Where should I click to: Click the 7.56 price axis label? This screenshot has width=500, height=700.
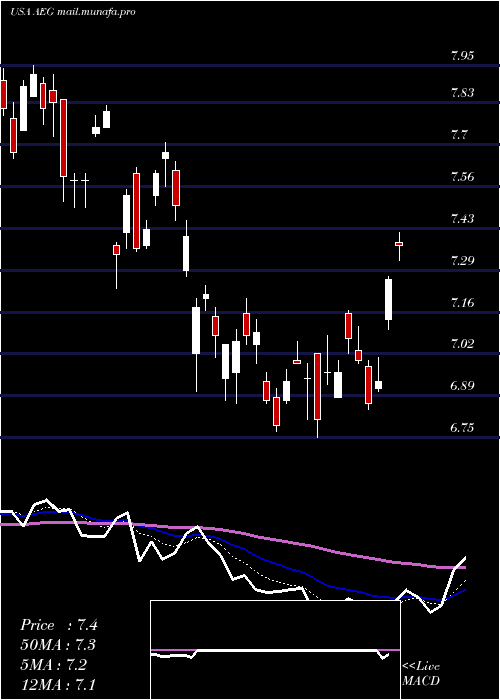coord(462,177)
